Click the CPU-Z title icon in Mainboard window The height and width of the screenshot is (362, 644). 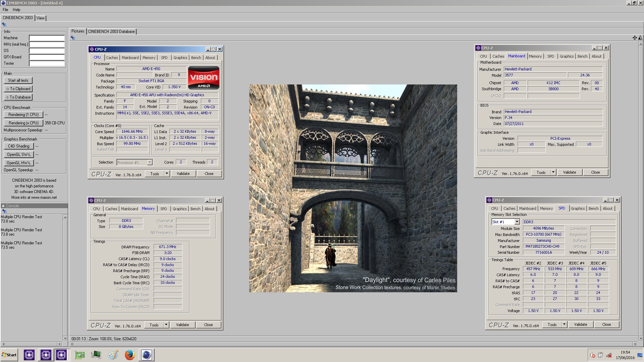(x=478, y=48)
